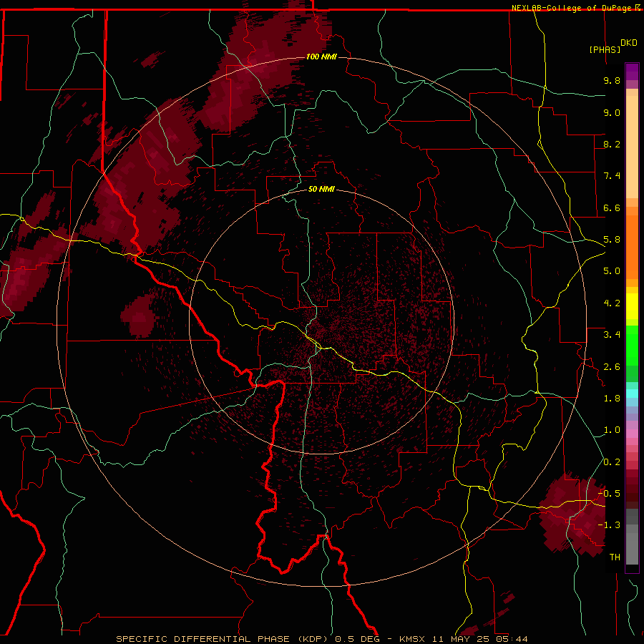The image size is (644, 644).
Task: Click the 0.2 scale value
Action: click(612, 462)
